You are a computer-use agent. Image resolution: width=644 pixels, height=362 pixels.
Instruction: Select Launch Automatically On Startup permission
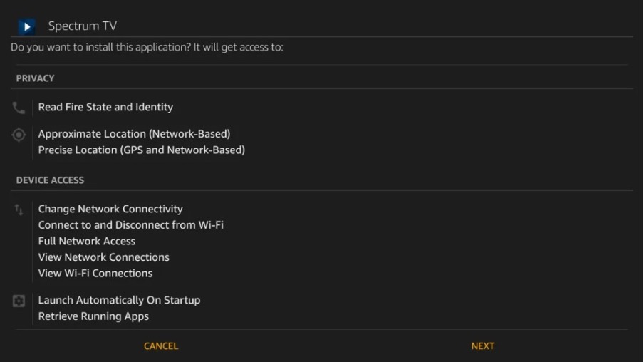coord(119,301)
